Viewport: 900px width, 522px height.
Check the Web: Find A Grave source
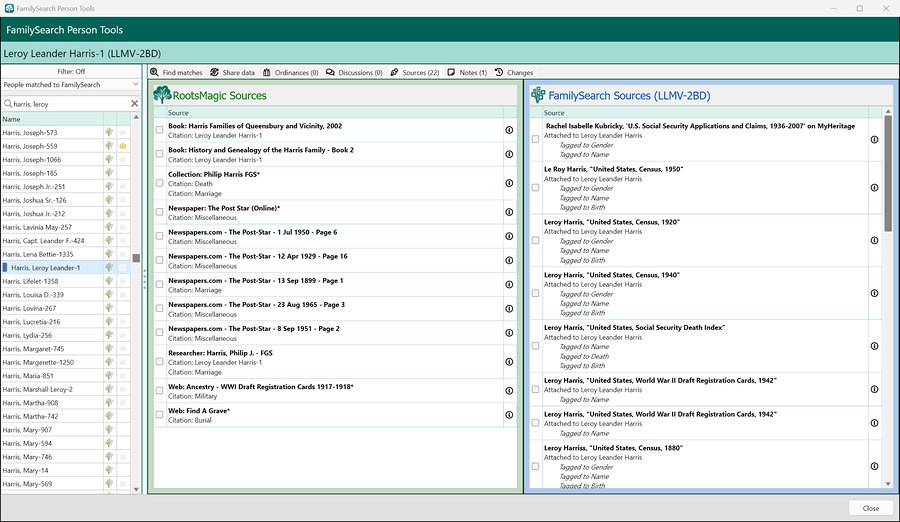pos(160,415)
